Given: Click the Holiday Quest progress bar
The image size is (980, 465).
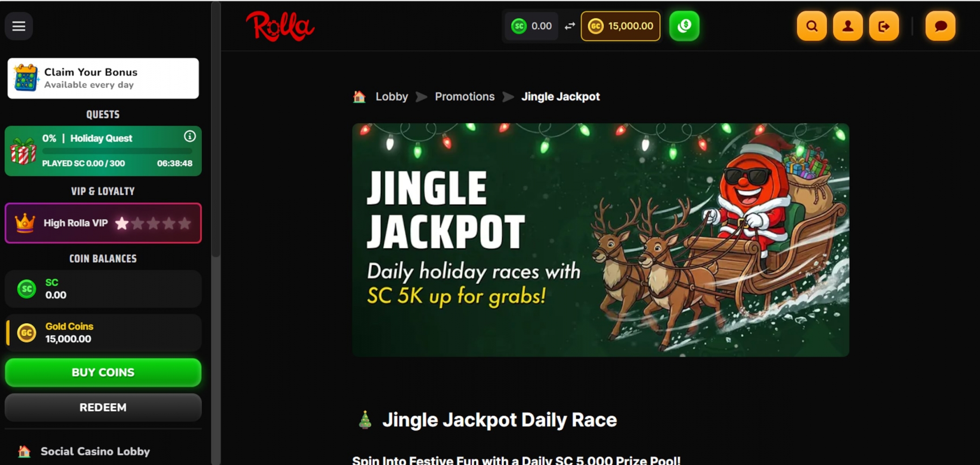Looking at the screenshot, I should (117, 151).
